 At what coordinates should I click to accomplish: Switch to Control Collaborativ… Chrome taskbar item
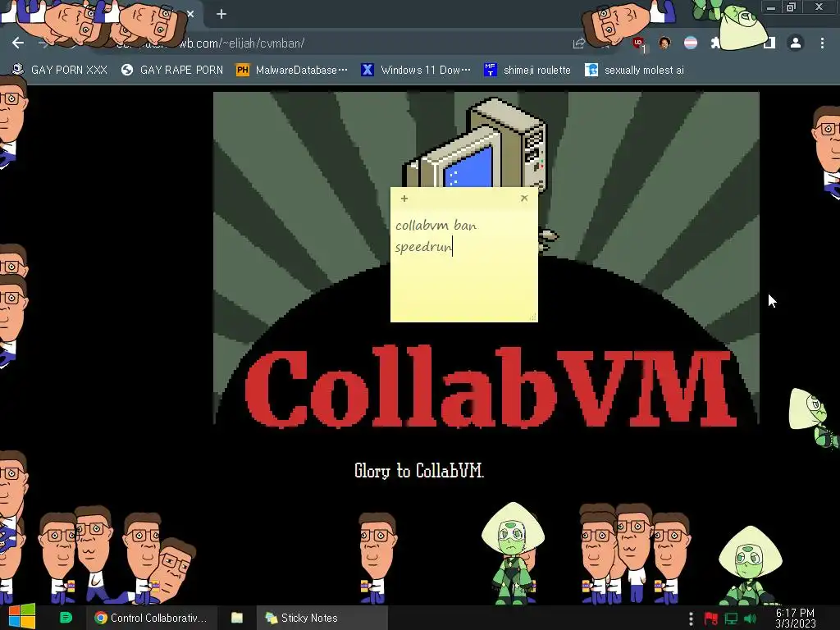coord(152,618)
